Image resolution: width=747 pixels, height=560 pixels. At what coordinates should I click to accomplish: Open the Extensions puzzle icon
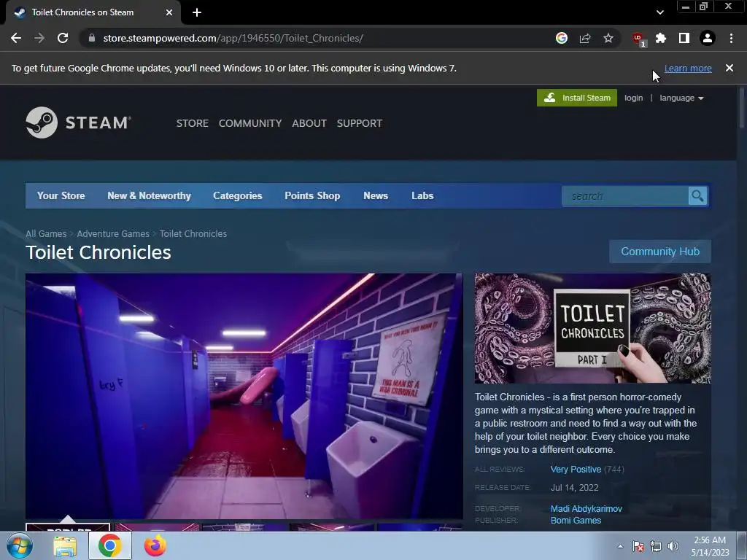tap(661, 38)
